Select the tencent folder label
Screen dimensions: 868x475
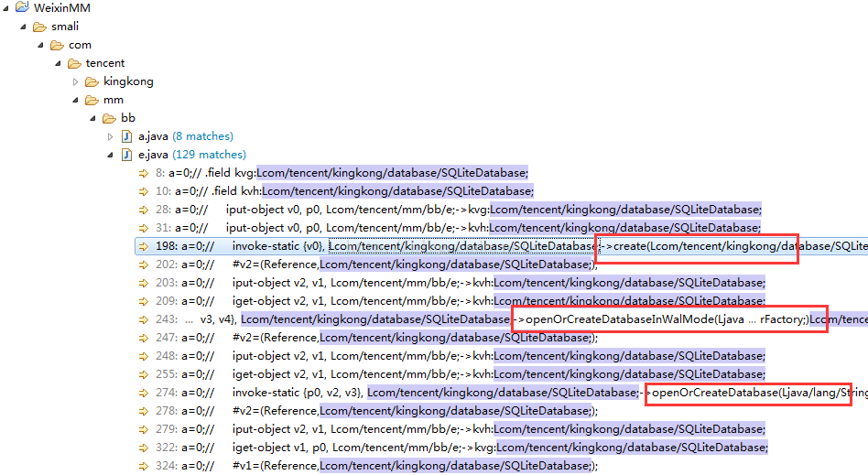[x=105, y=63]
